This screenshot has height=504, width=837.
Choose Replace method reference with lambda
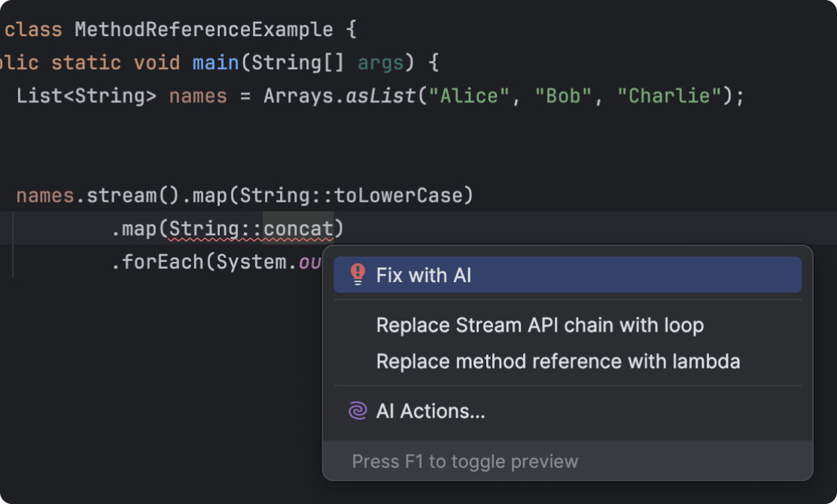(559, 361)
